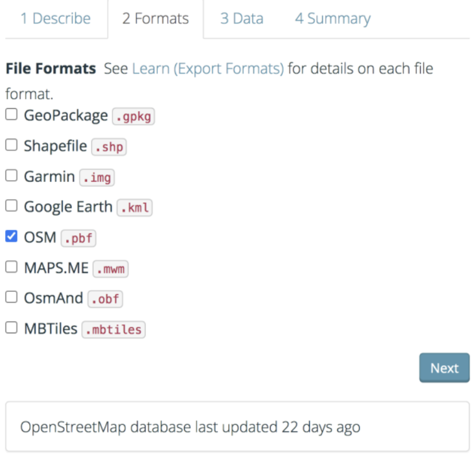Click the .shp extension badge

[109, 147]
